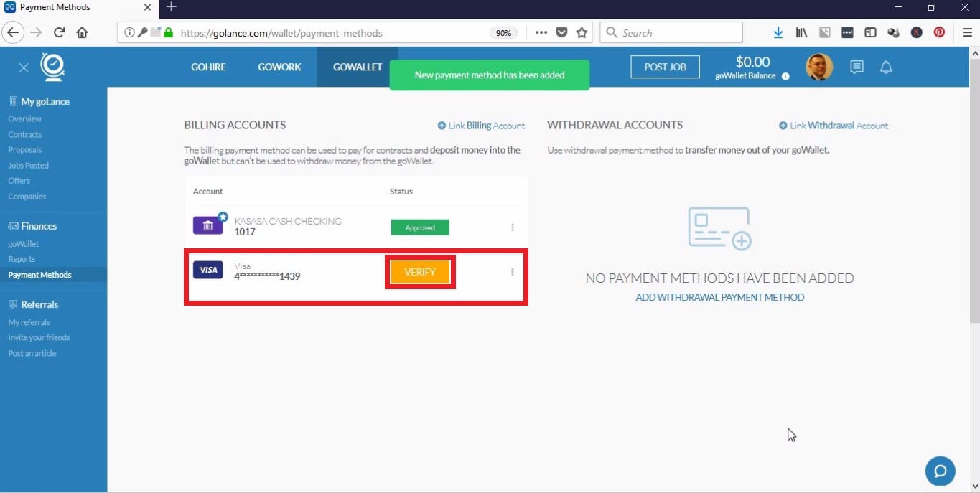Open page actions three-dot menu in address bar
This screenshot has height=493, width=980.
click(x=541, y=32)
